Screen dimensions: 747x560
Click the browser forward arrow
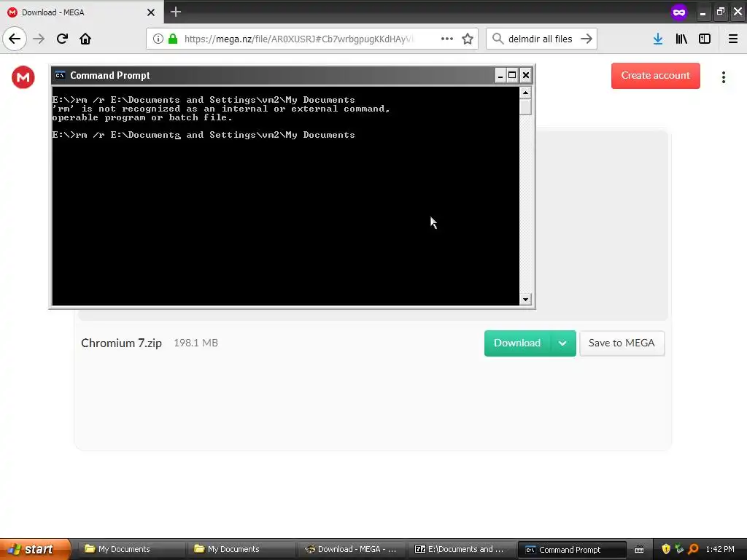pos(39,39)
